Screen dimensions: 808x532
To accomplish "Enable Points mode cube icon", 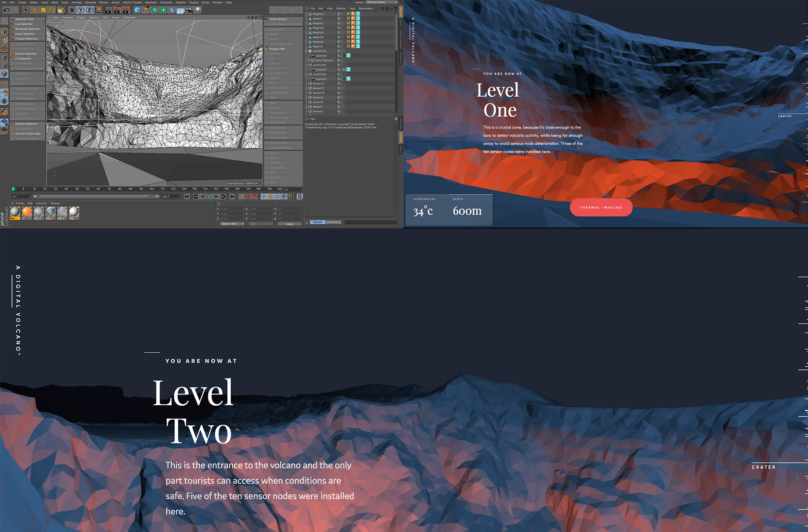I will click(x=4, y=57).
